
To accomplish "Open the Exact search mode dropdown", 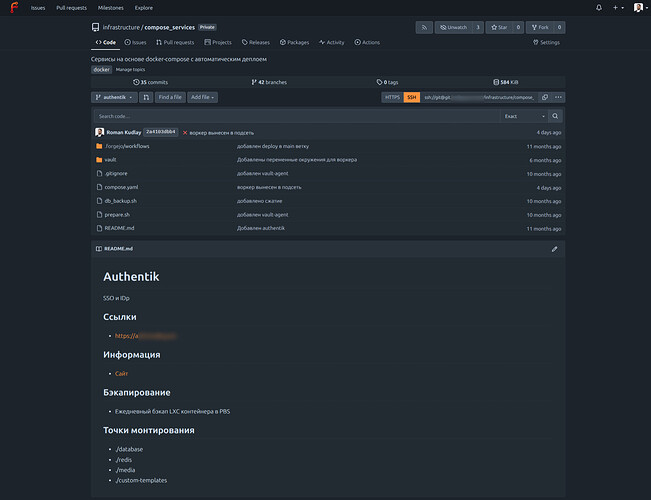I will click(x=524, y=116).
